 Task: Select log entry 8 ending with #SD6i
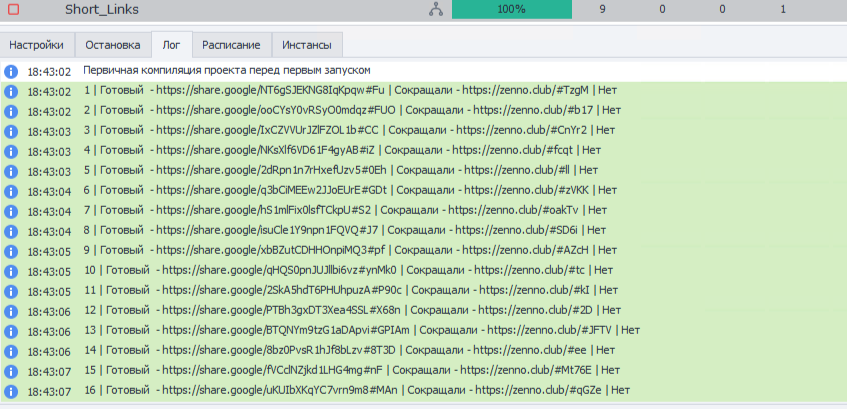[345, 230]
